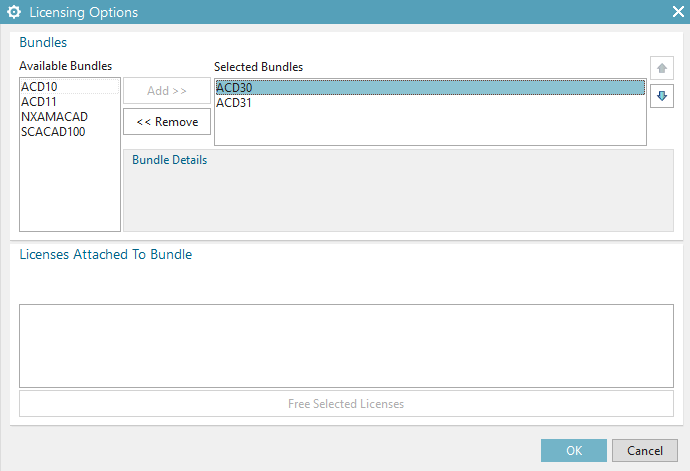The height and width of the screenshot is (471, 690).
Task: Close the Licensing Options dialog
Action: click(677, 13)
